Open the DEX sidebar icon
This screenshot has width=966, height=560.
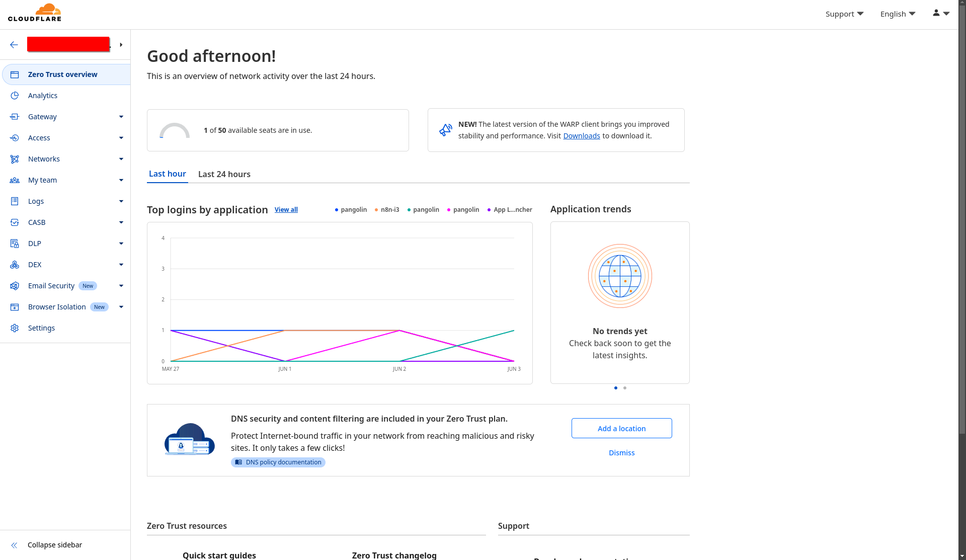pyautogui.click(x=15, y=264)
